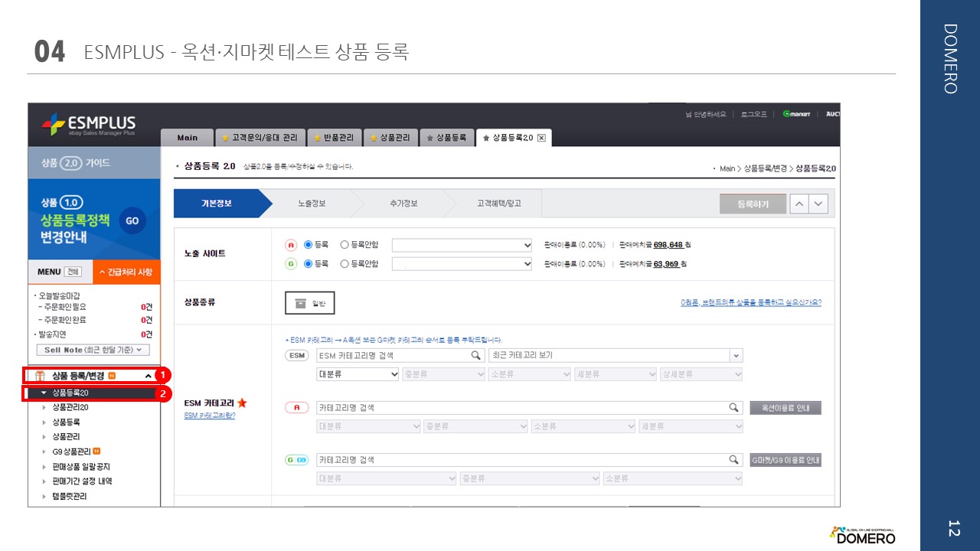Viewport: 980px width, 551px height.
Task: Open 판매상품 일괄공지 in the side menu
Action: click(x=82, y=466)
